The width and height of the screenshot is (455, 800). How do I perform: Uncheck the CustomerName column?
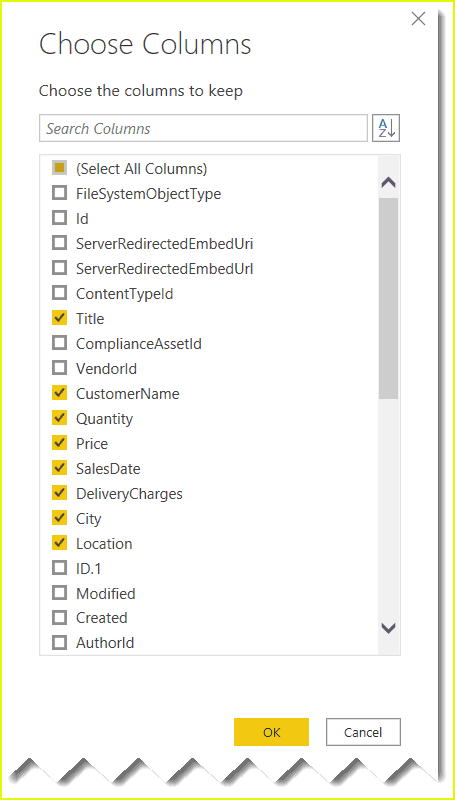point(60,393)
